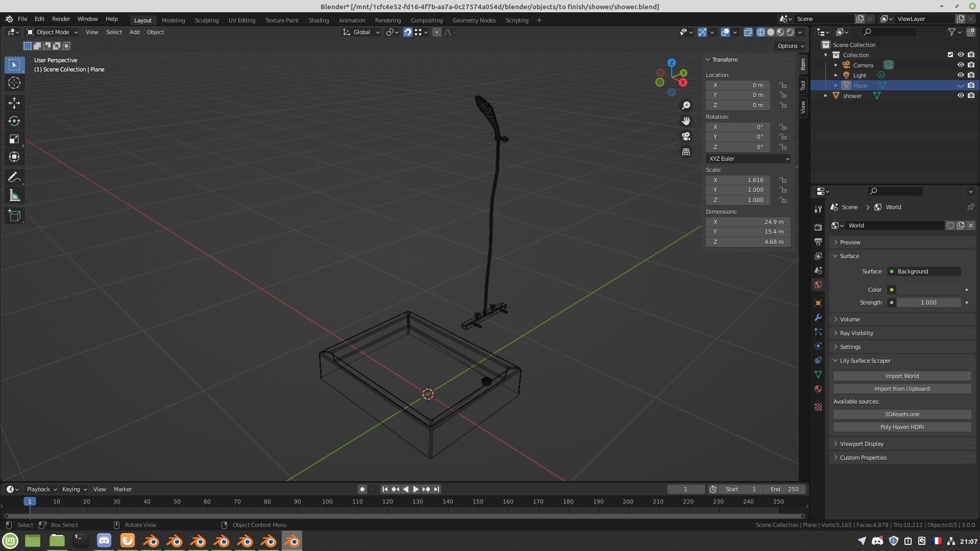Activate the Move tool
980x551 pixels.
tap(14, 103)
